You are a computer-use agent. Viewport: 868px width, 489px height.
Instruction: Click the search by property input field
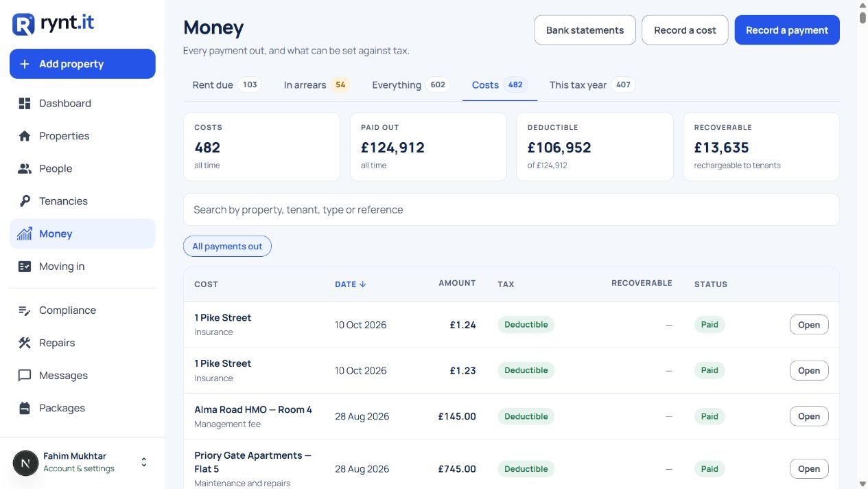tap(511, 209)
